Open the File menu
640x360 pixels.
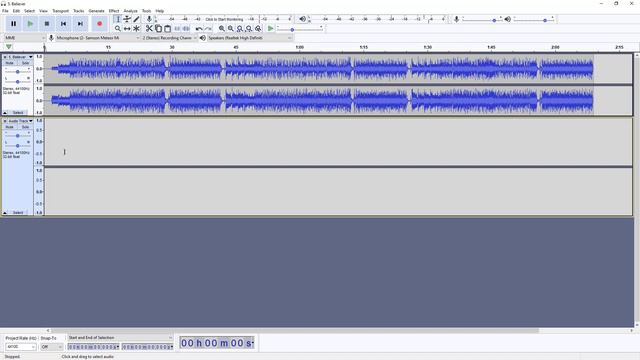[5, 11]
